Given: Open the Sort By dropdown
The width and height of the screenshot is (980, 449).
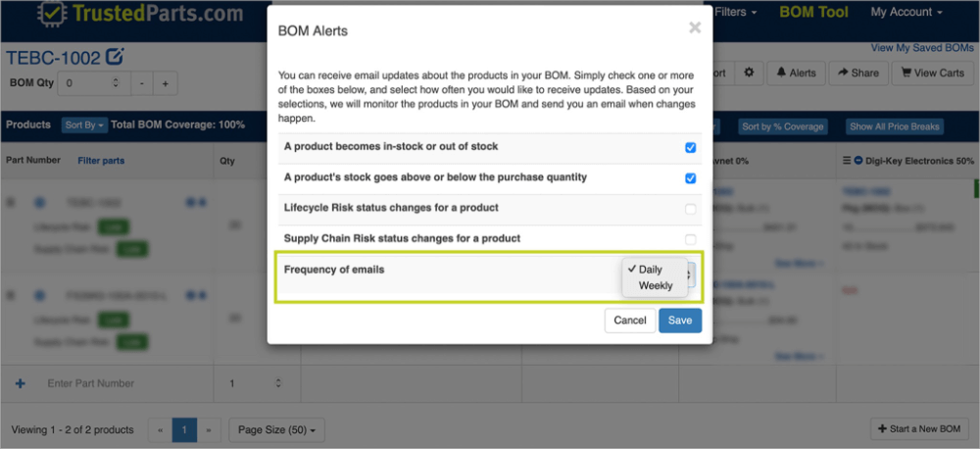Looking at the screenshot, I should tap(82, 125).
